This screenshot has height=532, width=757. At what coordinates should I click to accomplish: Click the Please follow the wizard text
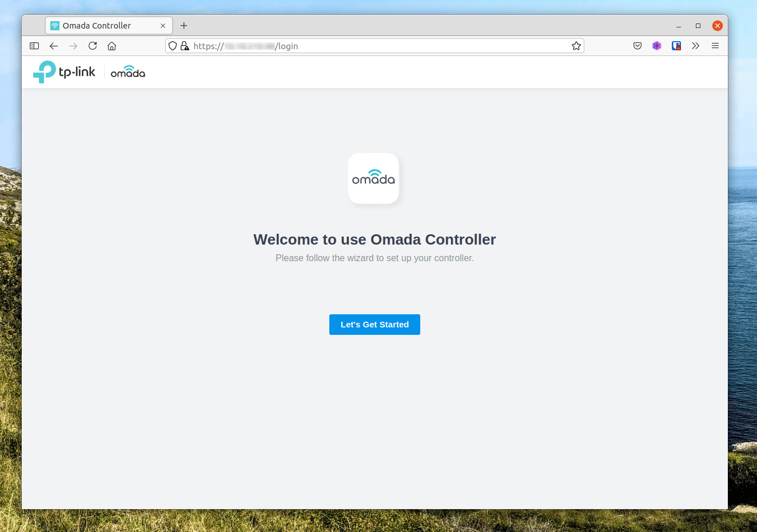pos(374,258)
